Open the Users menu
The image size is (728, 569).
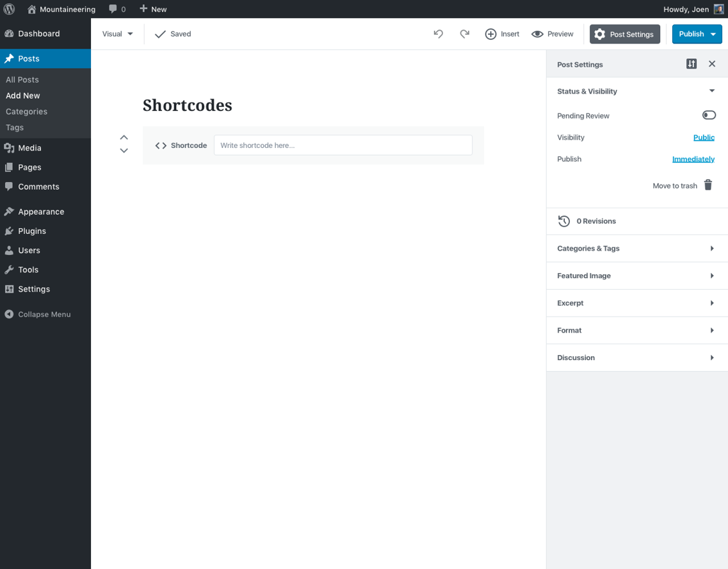click(x=45, y=251)
